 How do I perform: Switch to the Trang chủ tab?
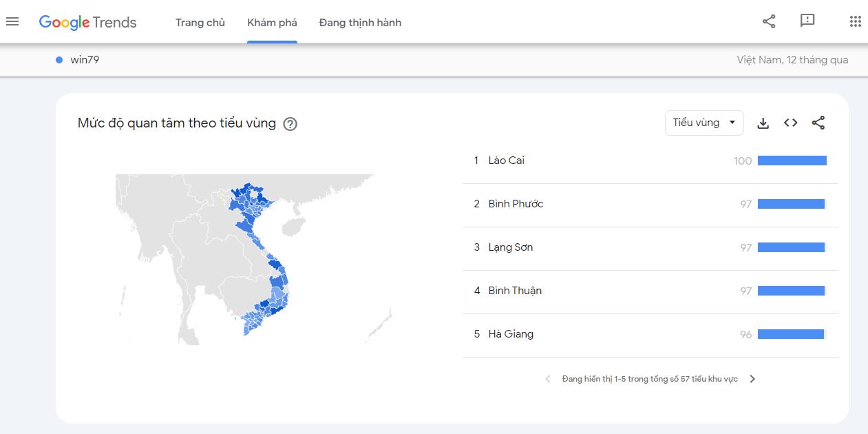(x=200, y=23)
